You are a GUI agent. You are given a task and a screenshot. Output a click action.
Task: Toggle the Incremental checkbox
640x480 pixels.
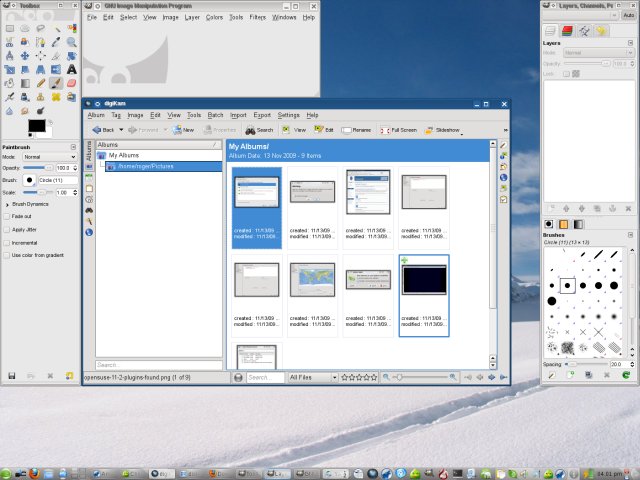click(x=6, y=242)
